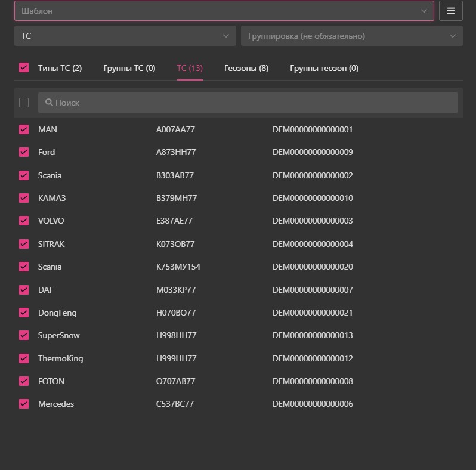Open the Группы ТС tab

(x=129, y=68)
